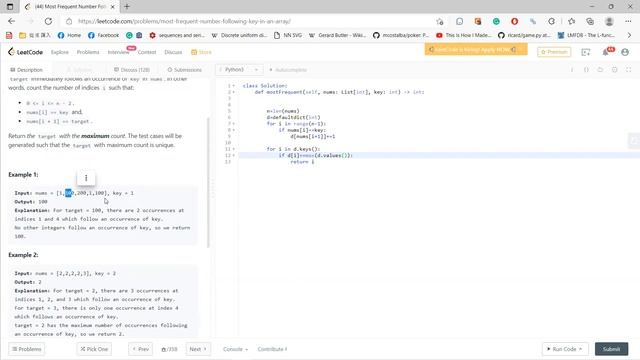Open the ricard/game.py GitHub bookmark
This screenshot has height=360, width=640.
(x=525, y=36)
